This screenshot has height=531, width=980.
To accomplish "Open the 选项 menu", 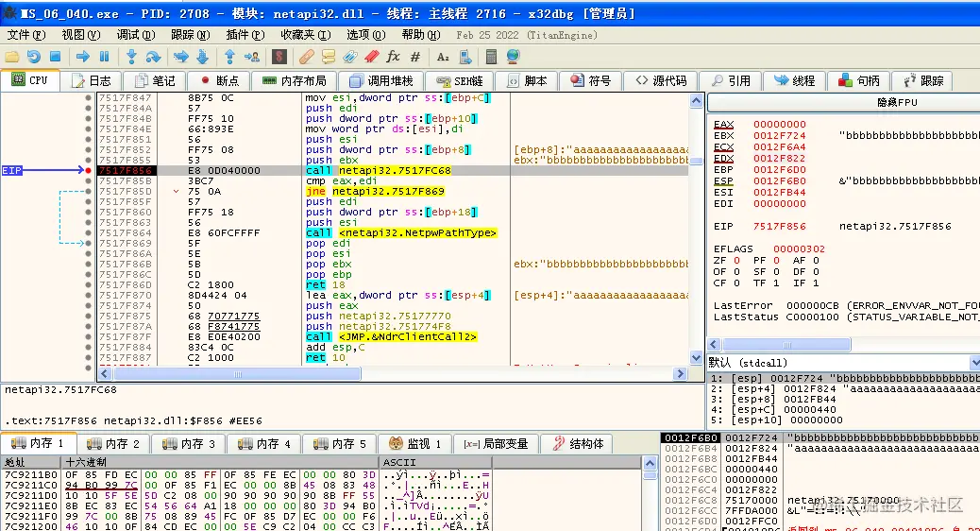I will pyautogui.click(x=365, y=35).
